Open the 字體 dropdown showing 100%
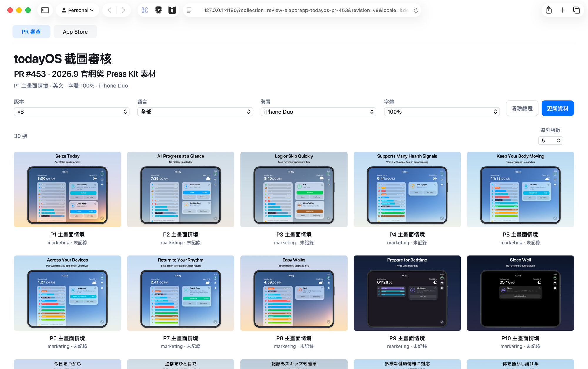588x369 pixels. 442,112
